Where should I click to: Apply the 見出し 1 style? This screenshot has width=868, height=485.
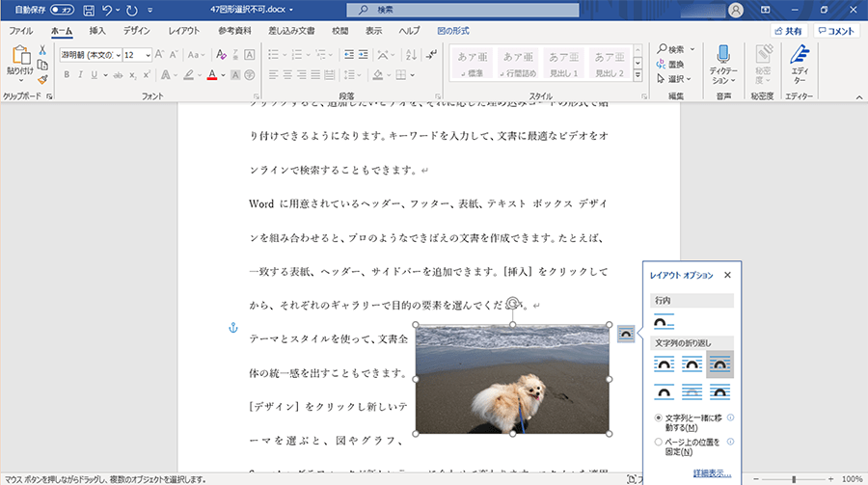[563, 63]
